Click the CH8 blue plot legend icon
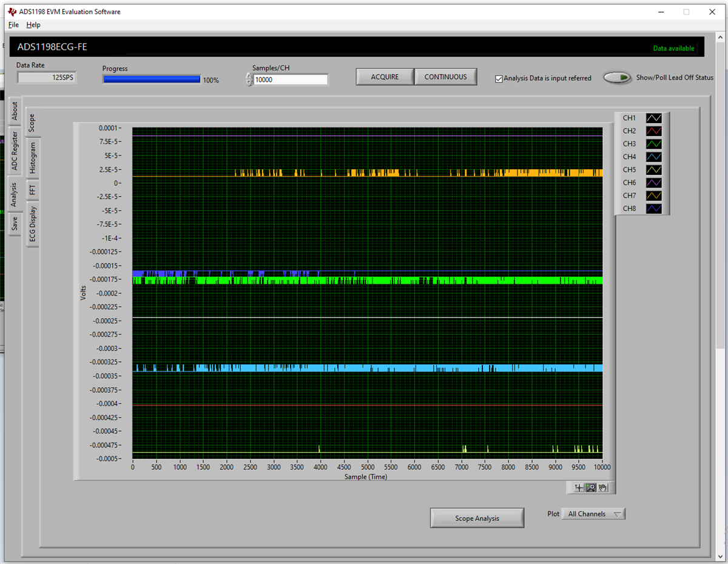The image size is (728, 564). pyautogui.click(x=654, y=209)
